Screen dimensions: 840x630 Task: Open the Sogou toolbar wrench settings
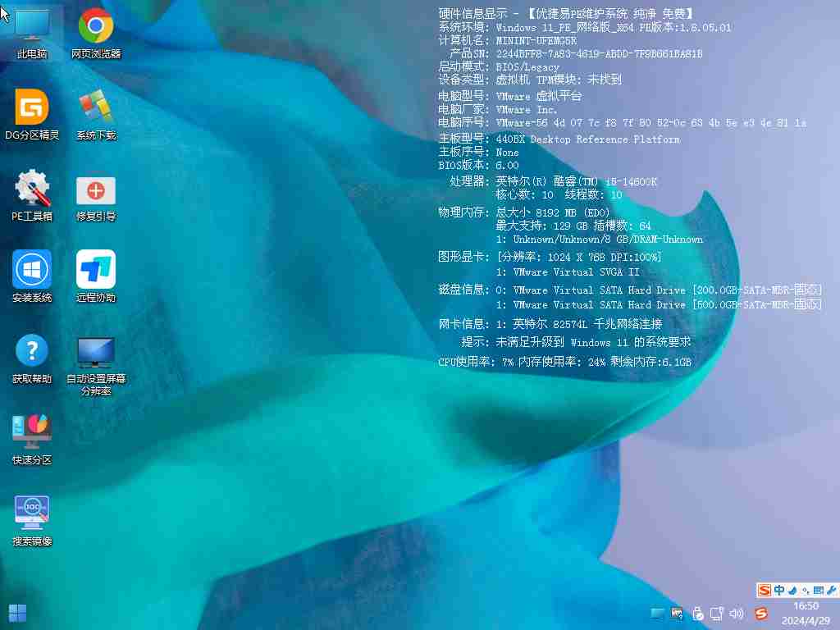pyautogui.click(x=832, y=590)
